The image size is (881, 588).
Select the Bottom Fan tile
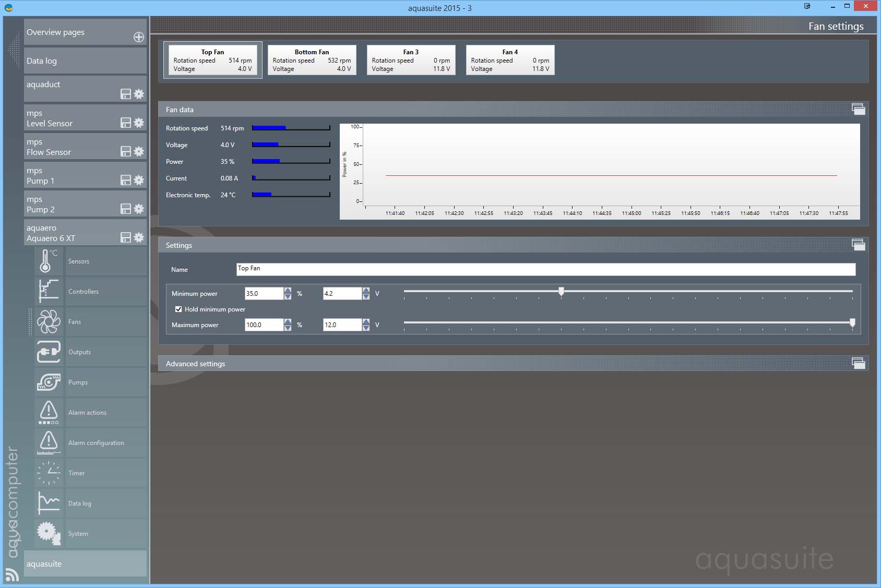click(x=312, y=60)
